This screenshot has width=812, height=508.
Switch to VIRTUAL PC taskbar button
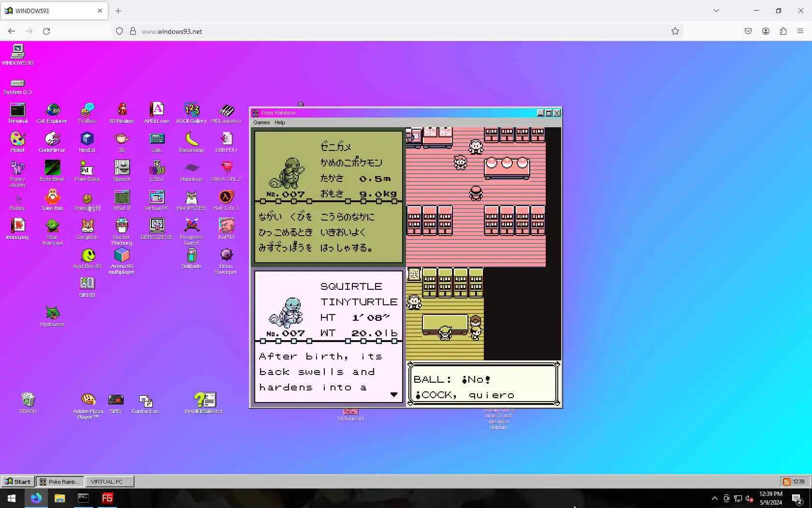[x=110, y=481]
